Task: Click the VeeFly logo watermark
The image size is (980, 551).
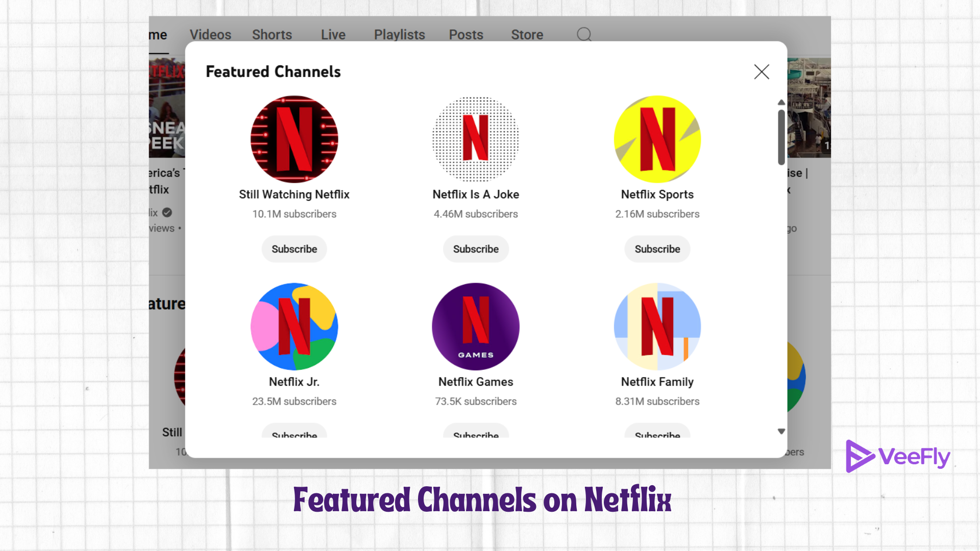Action: click(x=898, y=456)
